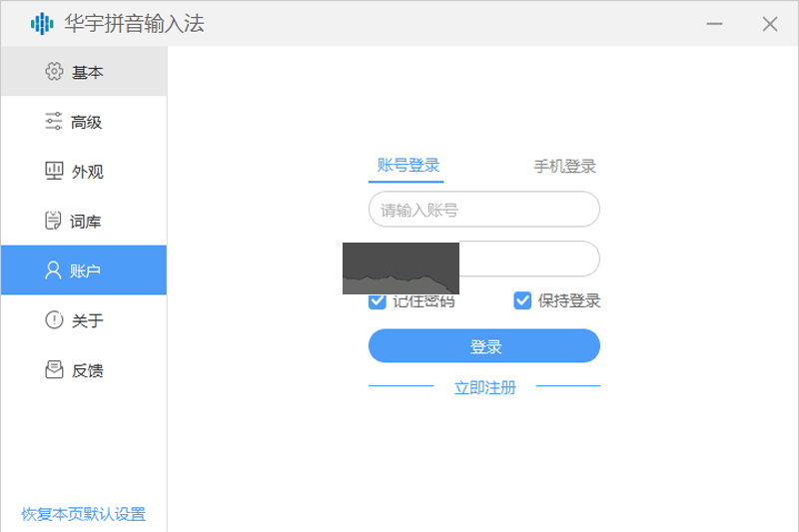Click the blue 登录 button
Image resolution: width=799 pixels, height=532 pixels.
pyautogui.click(x=484, y=345)
